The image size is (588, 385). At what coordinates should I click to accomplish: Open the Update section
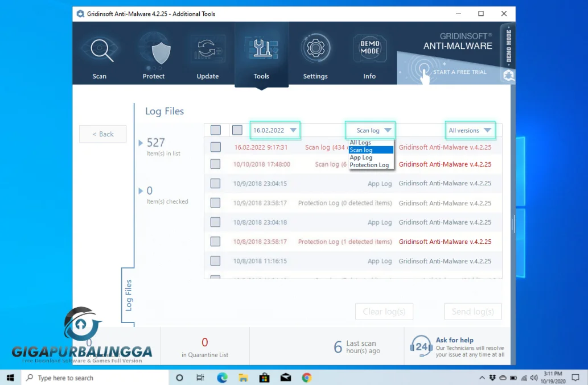click(x=207, y=55)
